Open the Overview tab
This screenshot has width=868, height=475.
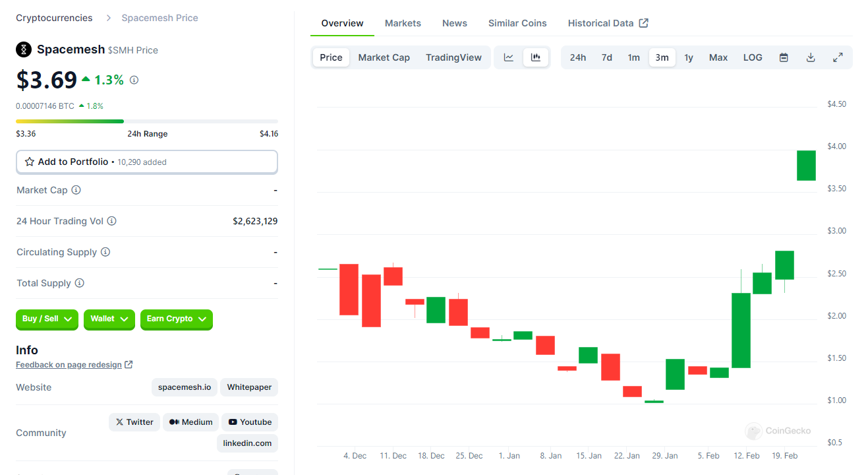tap(342, 23)
